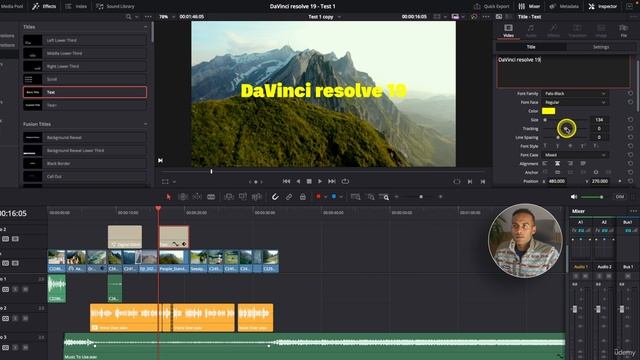Screen dimensions: 640x360
Task: Toggle the Loop playback button
Action: click(345, 181)
